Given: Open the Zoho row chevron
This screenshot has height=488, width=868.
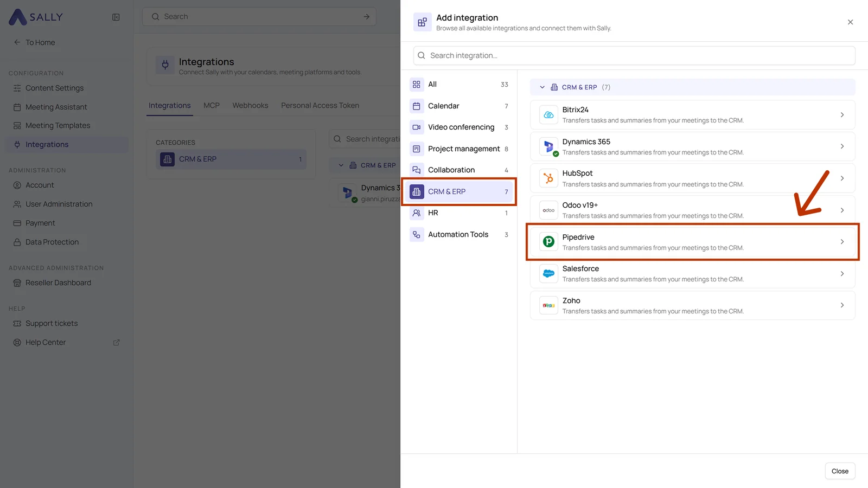Looking at the screenshot, I should [x=842, y=305].
